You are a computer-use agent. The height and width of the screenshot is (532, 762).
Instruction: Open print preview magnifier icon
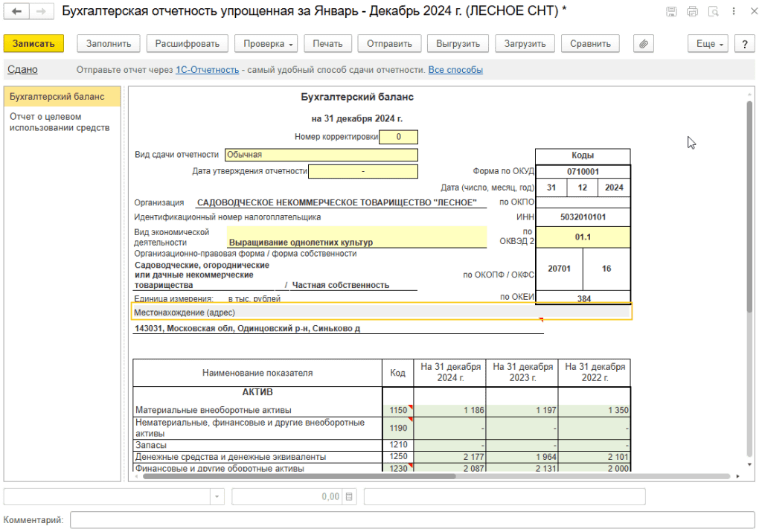click(714, 12)
